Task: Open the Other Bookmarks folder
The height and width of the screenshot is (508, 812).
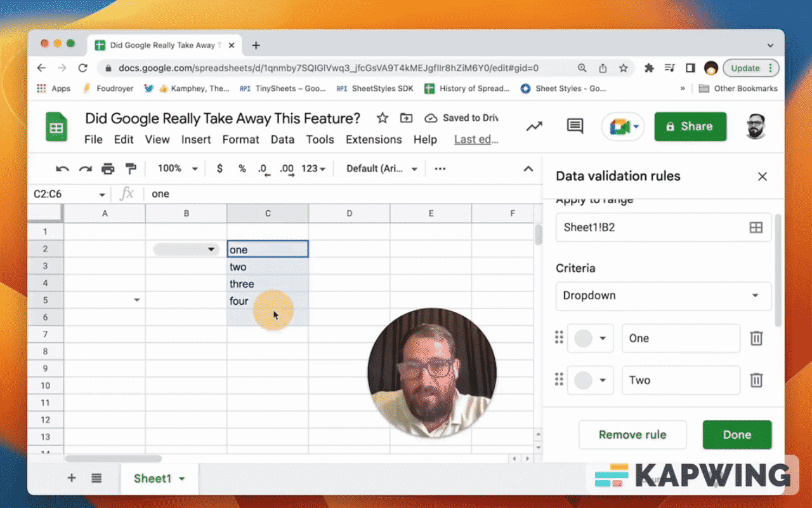Action: point(738,89)
